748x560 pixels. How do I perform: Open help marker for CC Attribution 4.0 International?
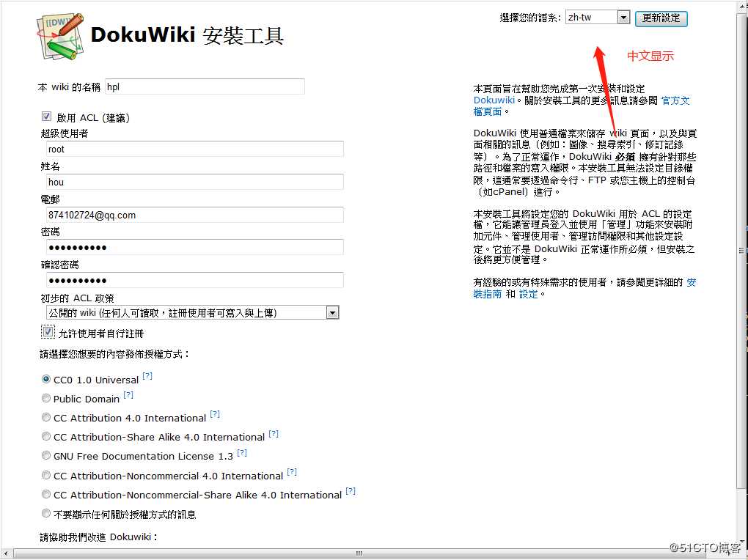pos(215,414)
